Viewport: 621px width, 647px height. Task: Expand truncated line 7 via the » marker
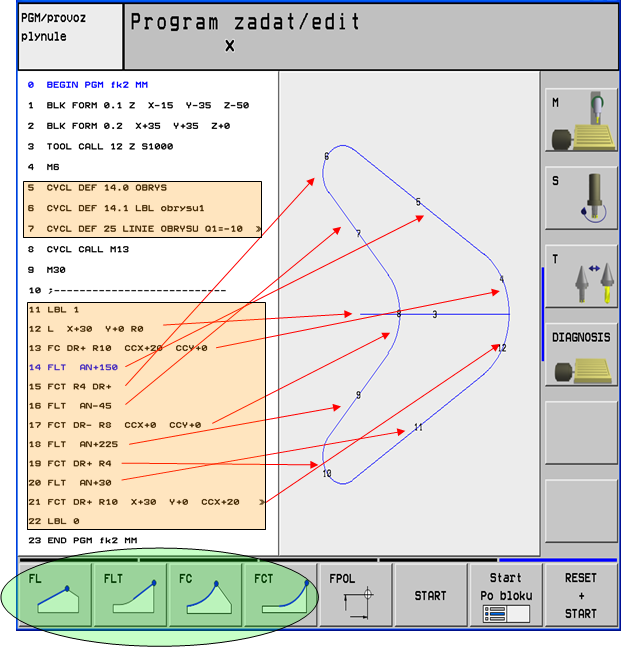[x=258, y=229]
